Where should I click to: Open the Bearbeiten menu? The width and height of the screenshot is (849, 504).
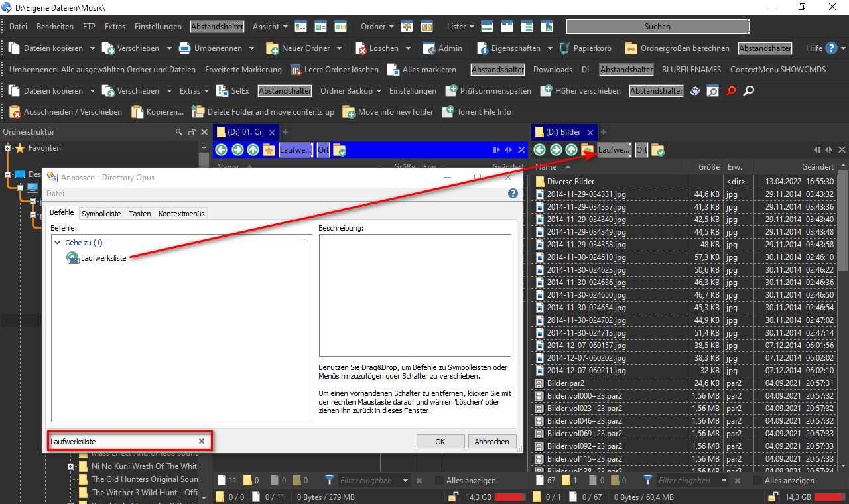pyautogui.click(x=55, y=27)
